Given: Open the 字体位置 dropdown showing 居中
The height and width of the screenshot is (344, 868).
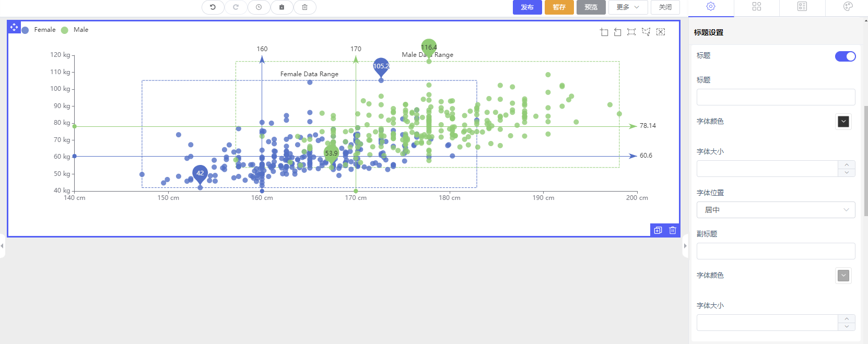Looking at the screenshot, I should click(776, 210).
